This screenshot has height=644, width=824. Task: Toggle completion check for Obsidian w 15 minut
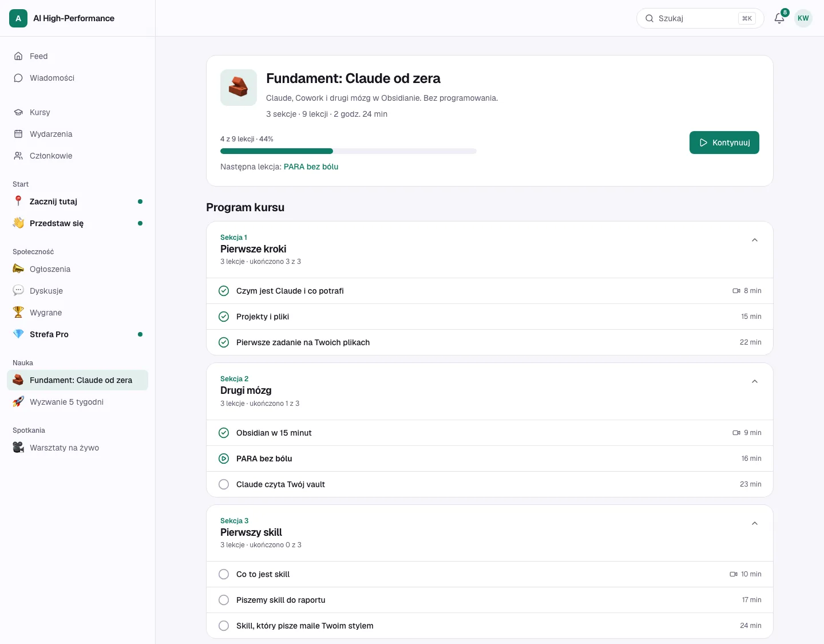click(x=224, y=433)
